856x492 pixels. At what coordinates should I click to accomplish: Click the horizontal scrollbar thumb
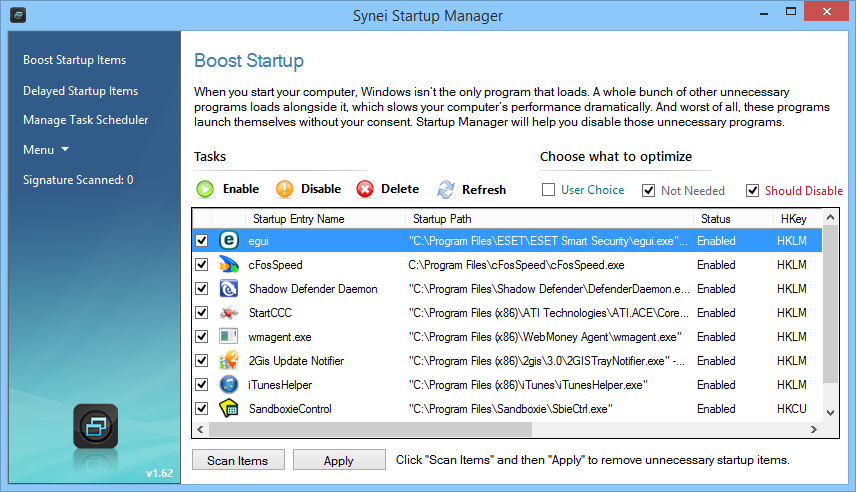[371, 430]
